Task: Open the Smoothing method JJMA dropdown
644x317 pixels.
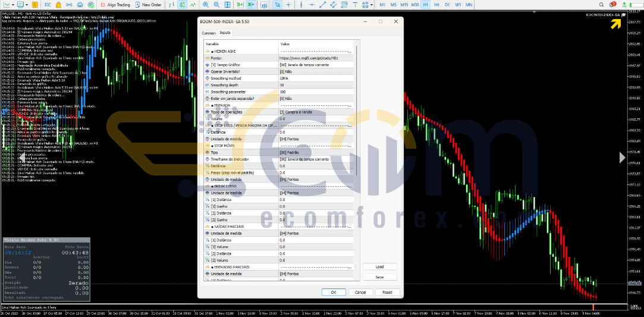Action: click(316, 79)
